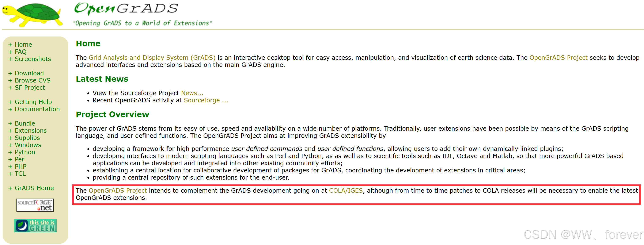Screen dimensions: 644x245
Task: Click the 'this site is GREEN' badge
Action: point(35,226)
